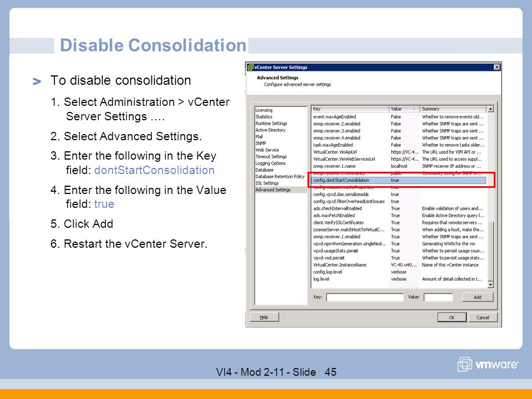
Task: Open Logging Options category
Action: tap(270, 163)
